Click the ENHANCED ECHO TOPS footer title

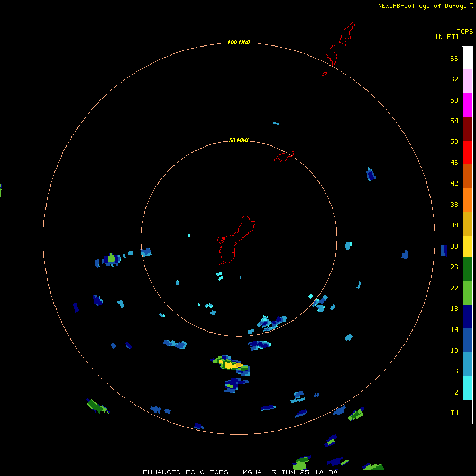click(186, 472)
